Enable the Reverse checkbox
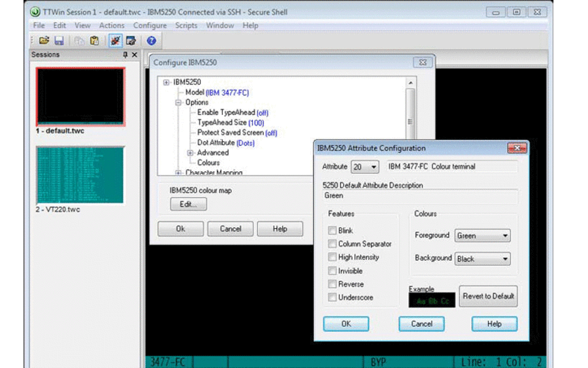 click(332, 284)
